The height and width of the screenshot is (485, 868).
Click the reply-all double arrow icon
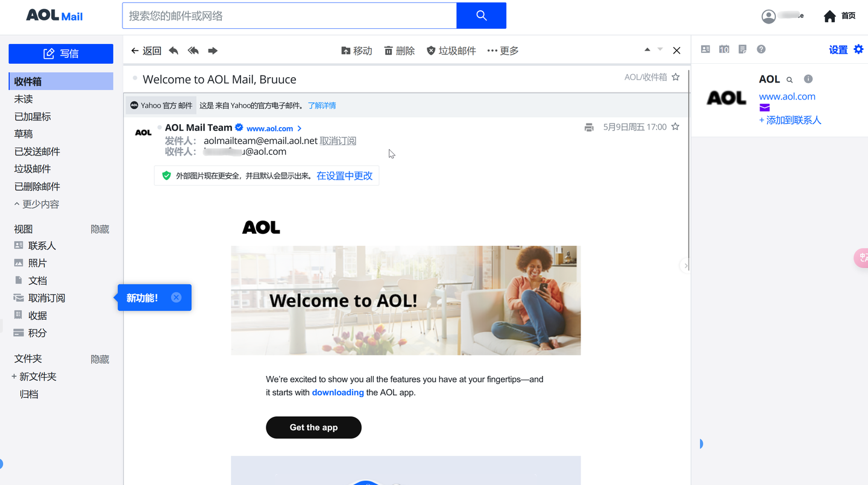193,51
